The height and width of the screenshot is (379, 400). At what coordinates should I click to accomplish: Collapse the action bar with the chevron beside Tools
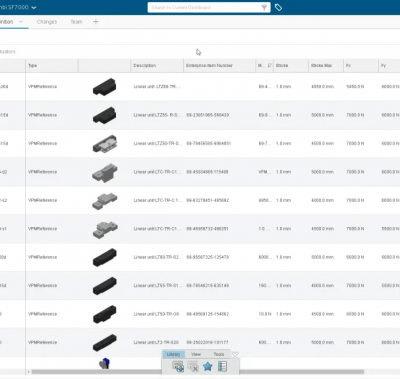pyautogui.click(x=235, y=354)
